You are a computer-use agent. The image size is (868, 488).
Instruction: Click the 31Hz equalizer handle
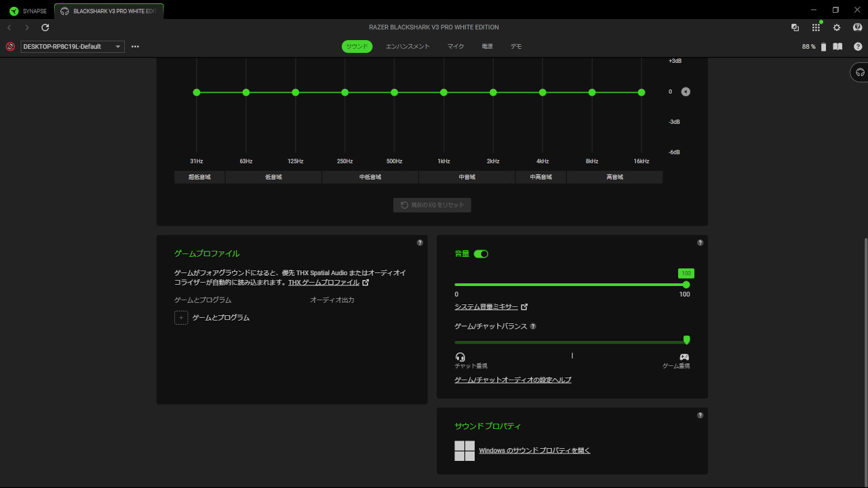197,92
